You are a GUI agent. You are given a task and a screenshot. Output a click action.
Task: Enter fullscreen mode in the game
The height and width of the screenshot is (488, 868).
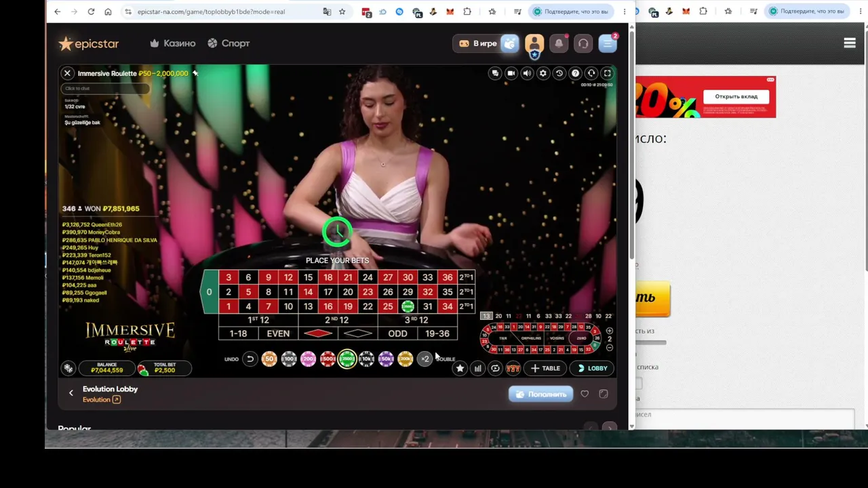click(x=608, y=73)
